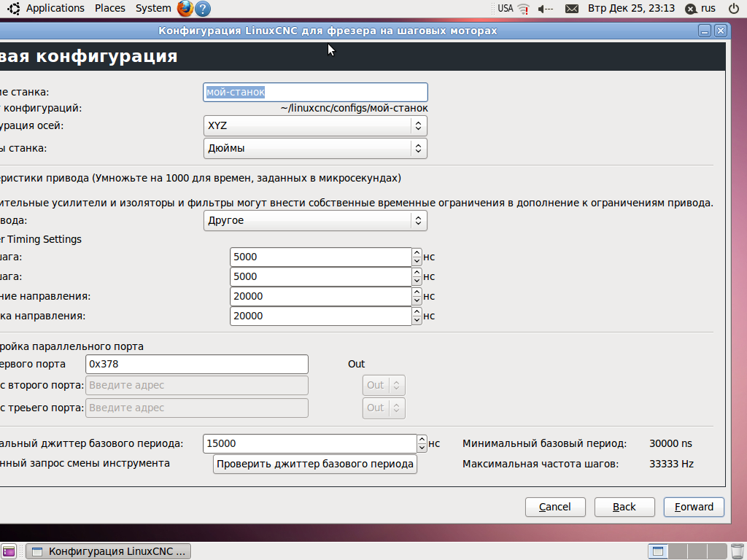Open the Out dropdown for the third port
The image size is (747, 560).
[384, 408]
